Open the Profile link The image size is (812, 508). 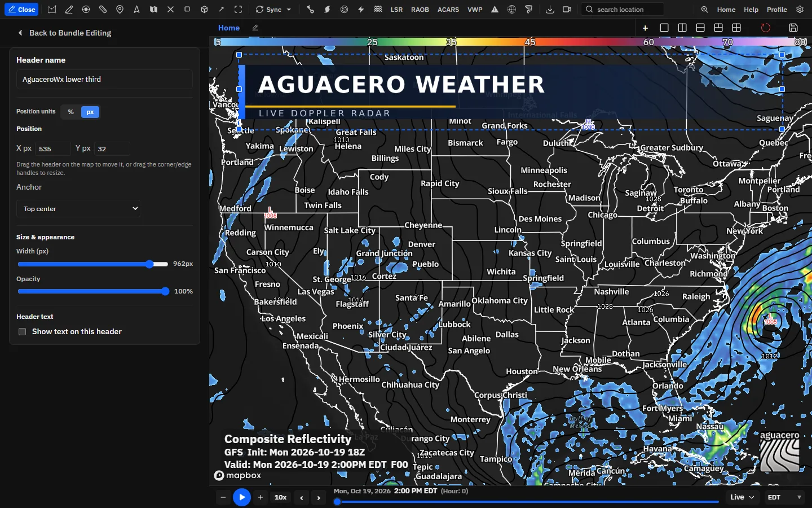(x=776, y=10)
